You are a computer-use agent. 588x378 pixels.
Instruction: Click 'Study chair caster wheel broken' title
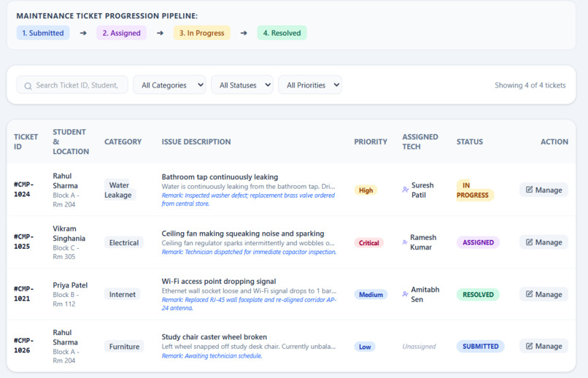pos(214,336)
